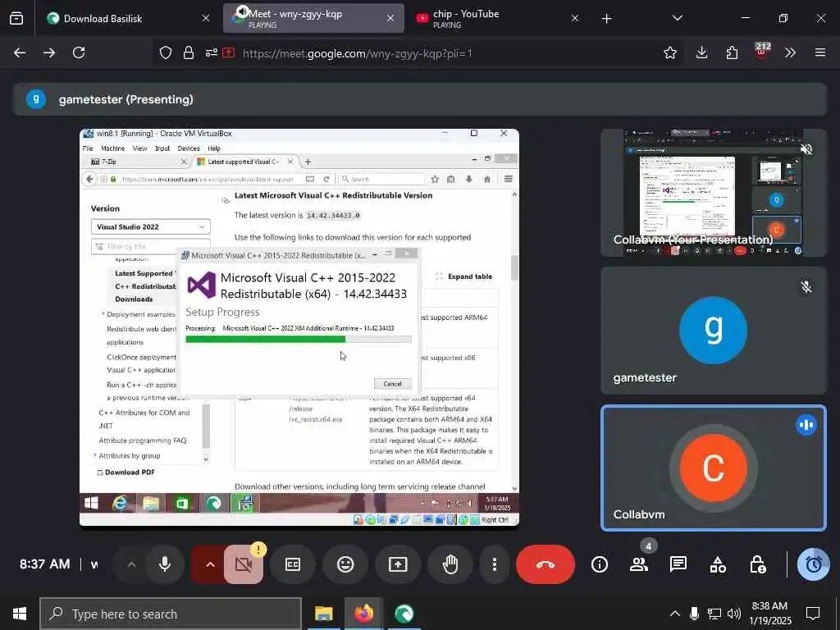The height and width of the screenshot is (630, 840).
Task: Click the present screen button
Action: [x=398, y=564]
